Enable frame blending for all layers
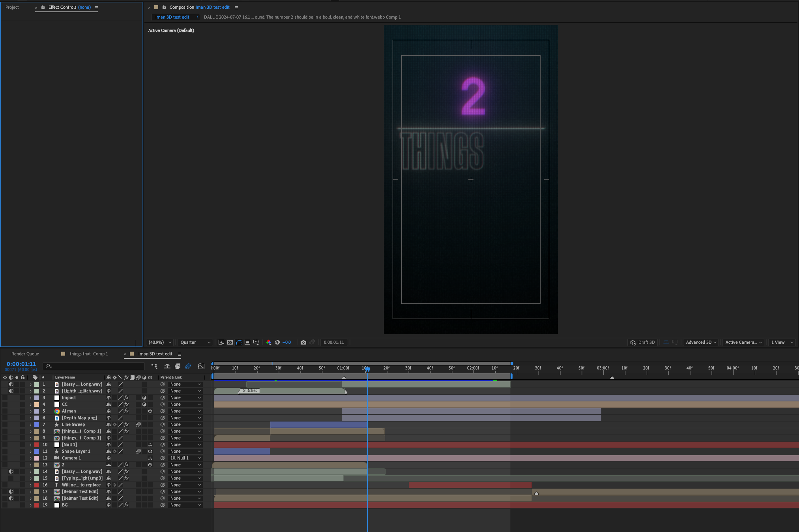Viewport: 799px width, 532px height. (178, 366)
